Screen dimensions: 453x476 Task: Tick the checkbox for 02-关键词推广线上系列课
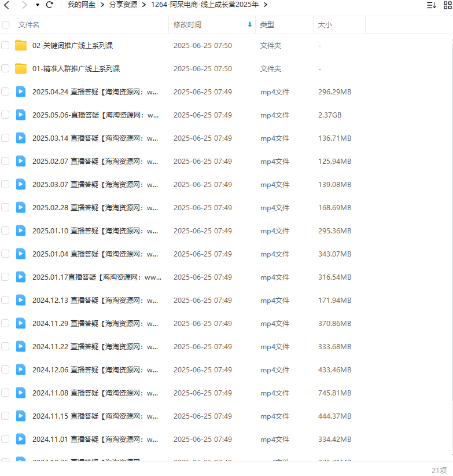click(5, 46)
